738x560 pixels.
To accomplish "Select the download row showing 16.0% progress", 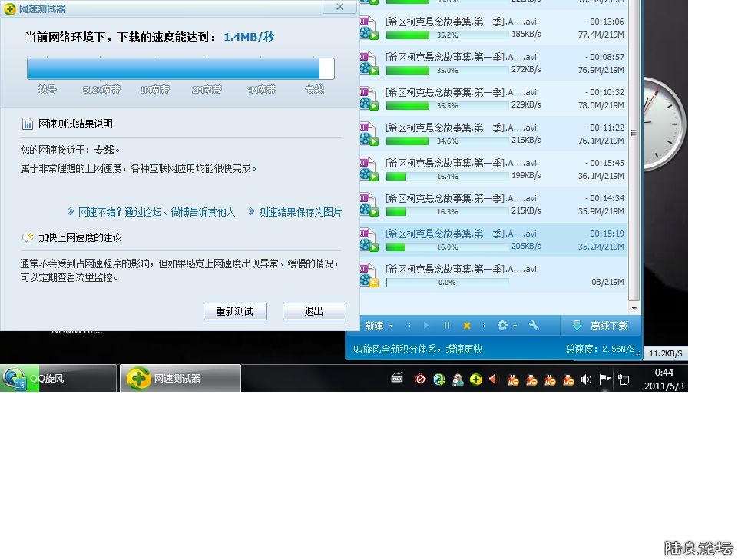I will pos(491,240).
